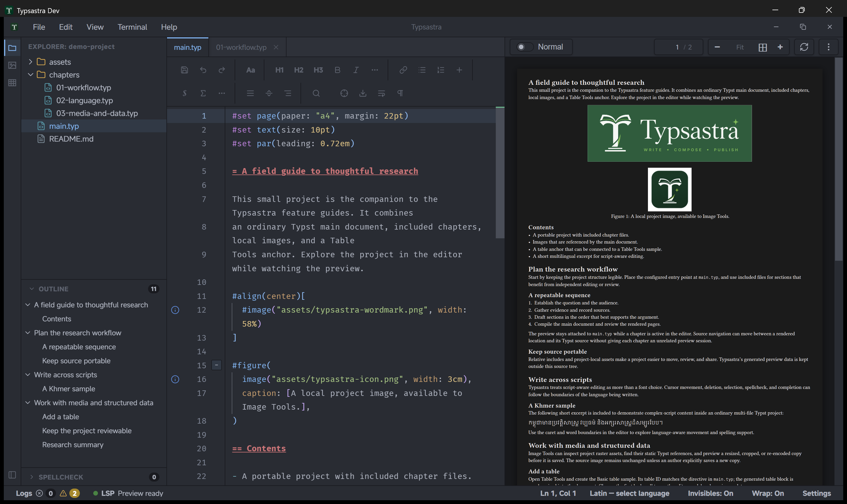Zoom in the preview with plus button

coord(780,47)
